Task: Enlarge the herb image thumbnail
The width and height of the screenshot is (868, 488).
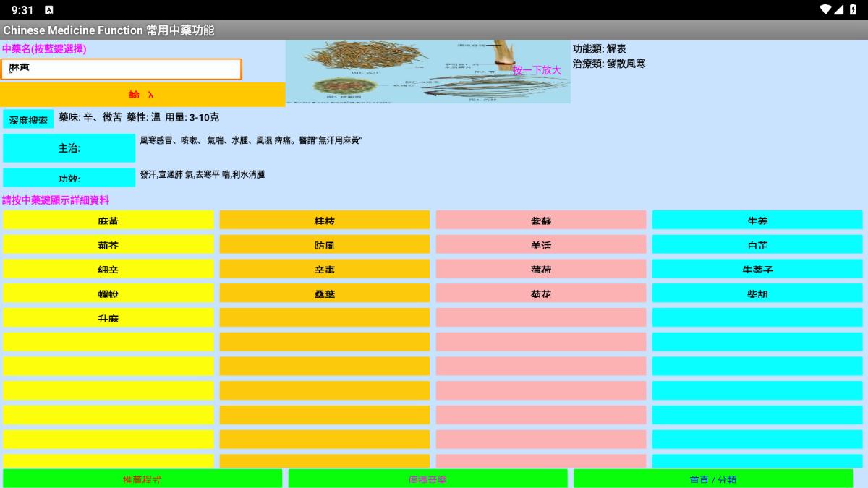Action: click(427, 72)
